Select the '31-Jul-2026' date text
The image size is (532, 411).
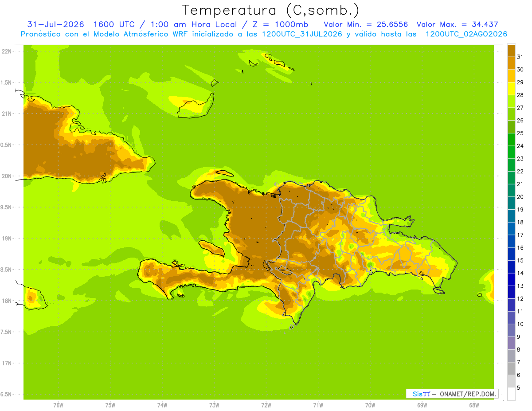[56, 24]
